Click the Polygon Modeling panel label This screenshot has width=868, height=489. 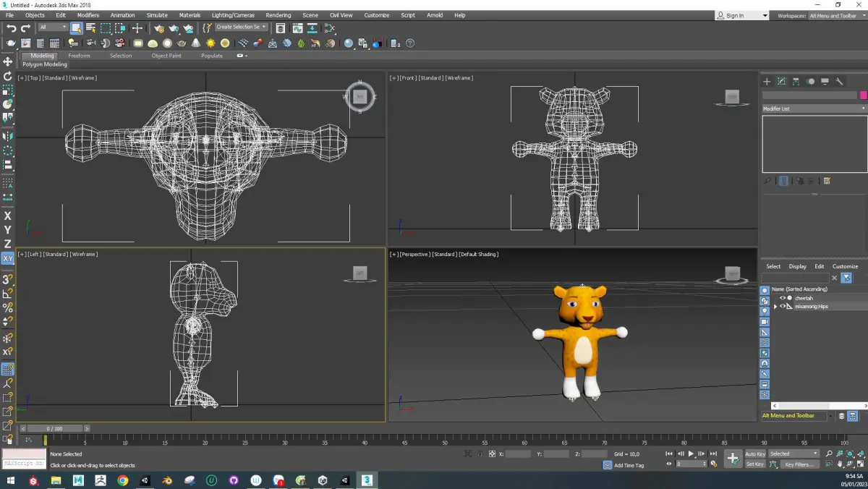pyautogui.click(x=45, y=64)
